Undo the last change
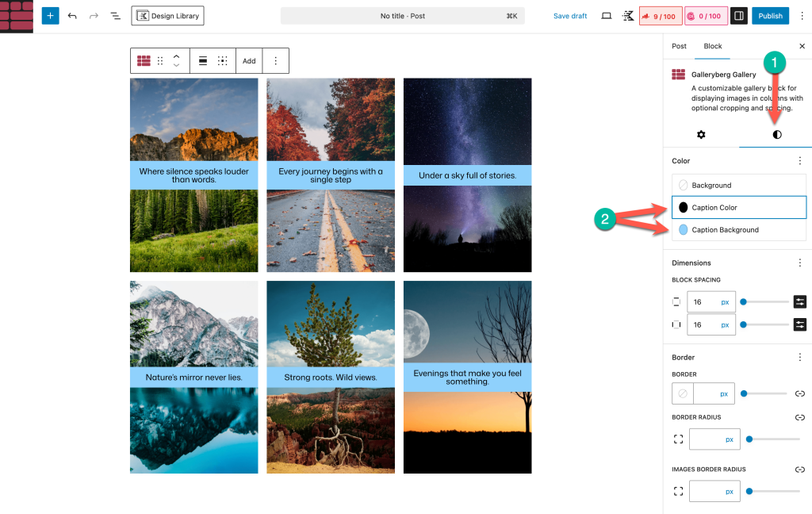 pos(72,16)
